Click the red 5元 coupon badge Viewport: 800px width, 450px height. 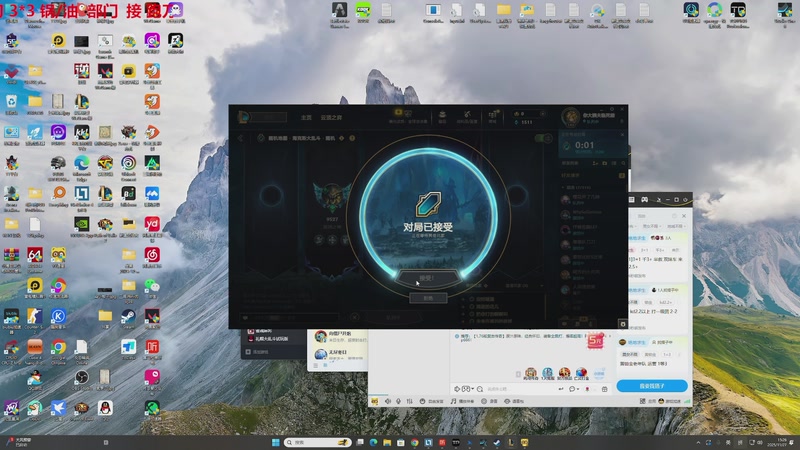coord(595,341)
